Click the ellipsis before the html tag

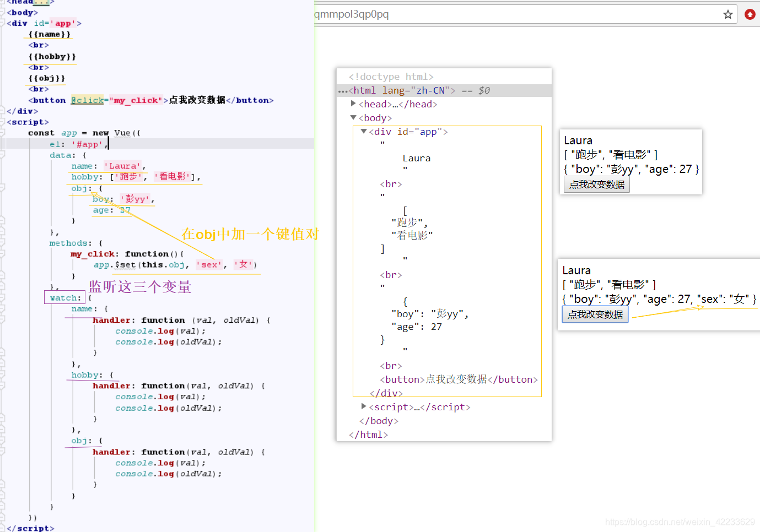tap(343, 91)
